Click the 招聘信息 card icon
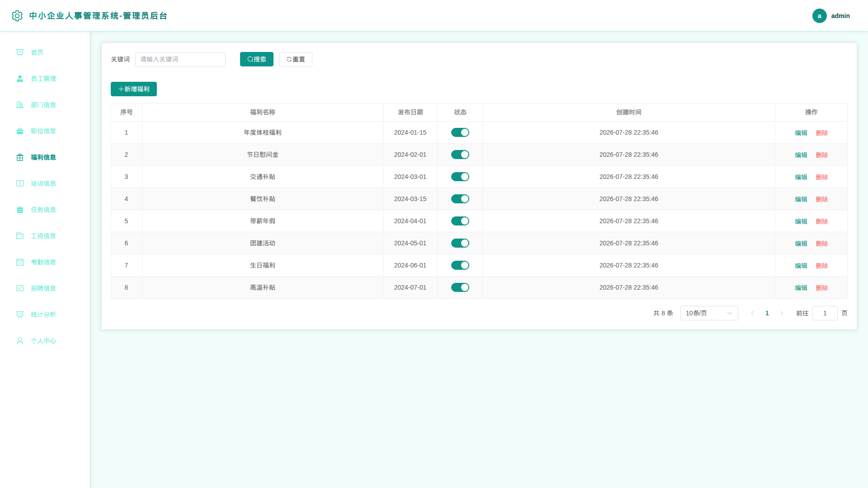868x488 pixels. tap(20, 288)
